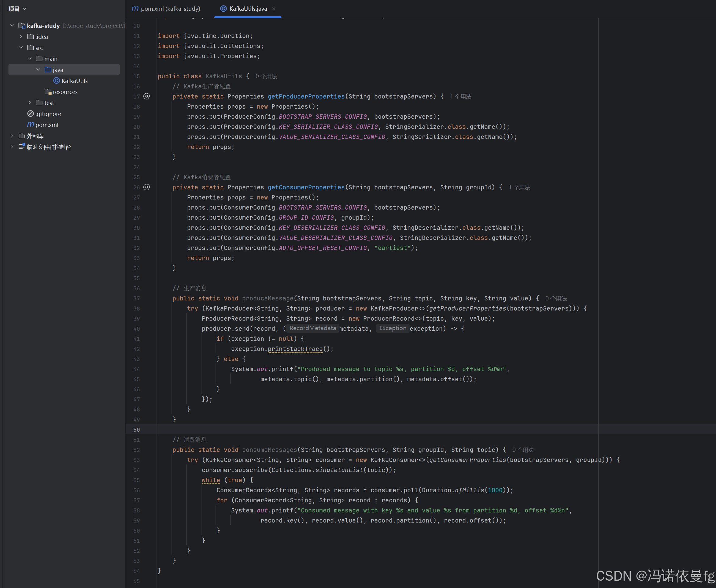The width and height of the screenshot is (716, 588).
Task: Click the .gitignore file icon
Action: [31, 114]
